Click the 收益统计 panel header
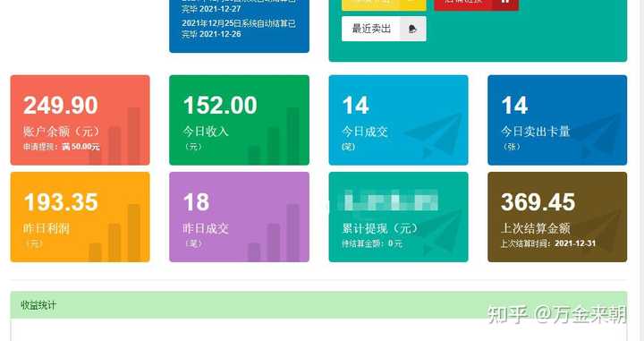This screenshot has height=341, width=644. 318,305
